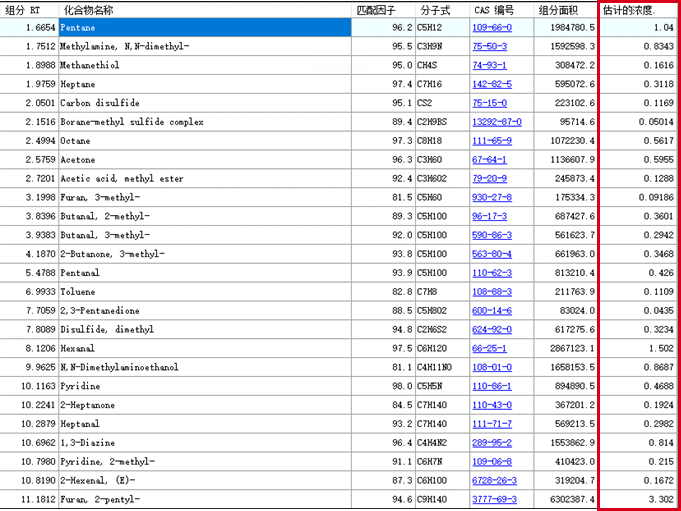Screen dimensions: 681x511
Task: Select 2-Butanone, 3-methyl- compound name
Action: tap(112, 254)
